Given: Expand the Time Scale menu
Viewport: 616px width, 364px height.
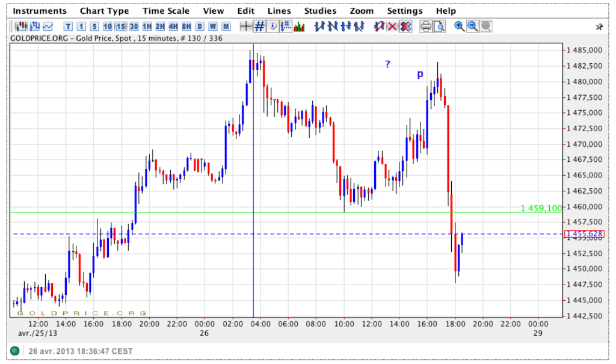Looking at the screenshot, I should pos(166,11).
